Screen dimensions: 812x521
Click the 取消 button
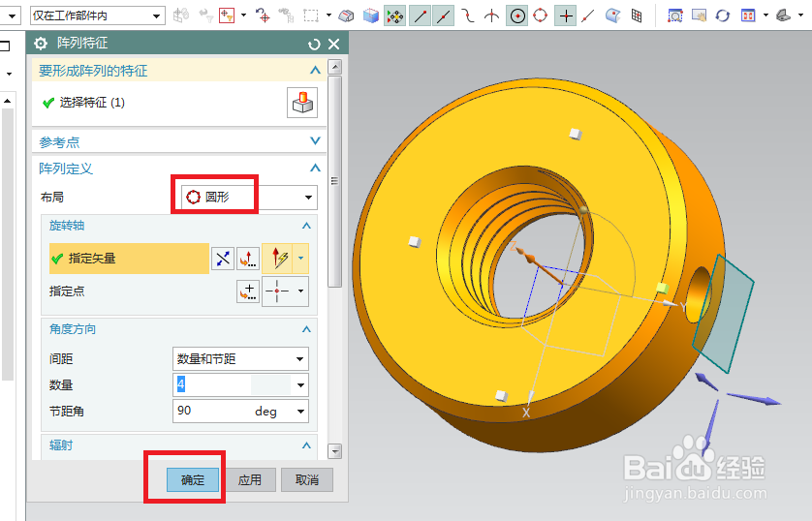point(307,480)
